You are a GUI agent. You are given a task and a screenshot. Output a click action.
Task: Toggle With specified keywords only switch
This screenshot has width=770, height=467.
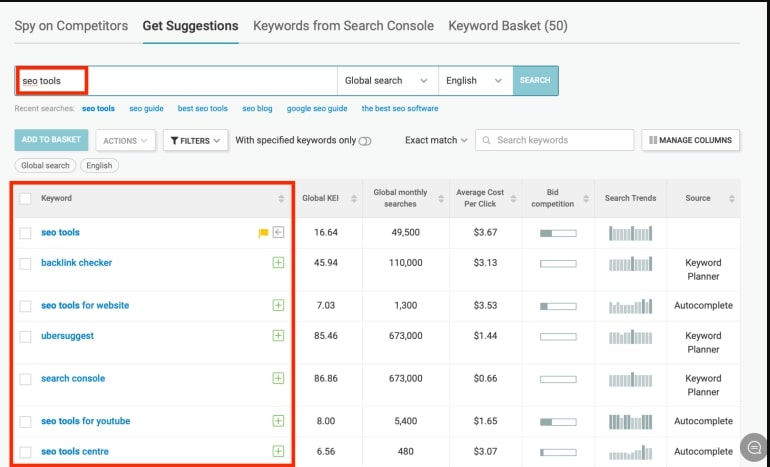point(364,141)
